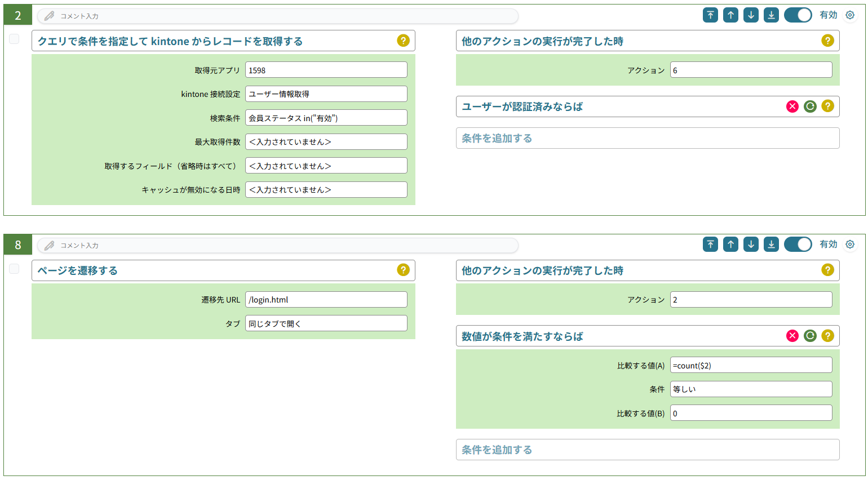
Task: Click the 遷移先 URL field
Action: pos(326,299)
